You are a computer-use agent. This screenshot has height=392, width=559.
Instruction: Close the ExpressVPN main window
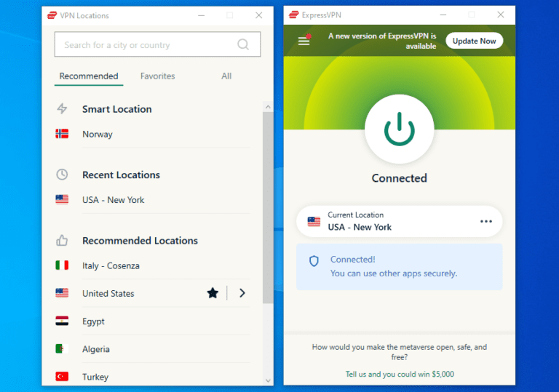pyautogui.click(x=501, y=15)
